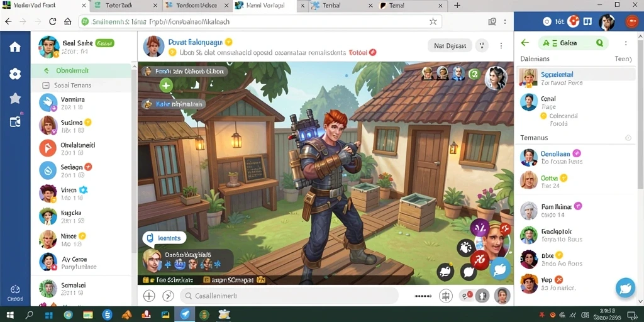This screenshot has width=644, height=322.
Task: Click the bug icon in game view
Action: click(x=466, y=248)
